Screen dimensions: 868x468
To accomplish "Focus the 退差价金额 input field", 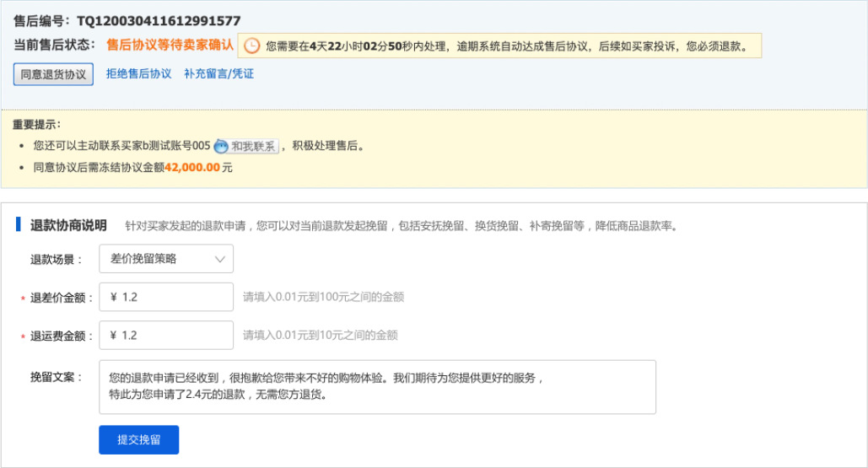I will [166, 297].
